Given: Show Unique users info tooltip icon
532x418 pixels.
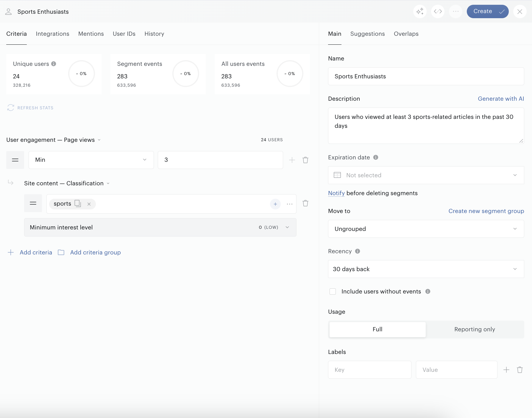Looking at the screenshot, I should click(54, 64).
